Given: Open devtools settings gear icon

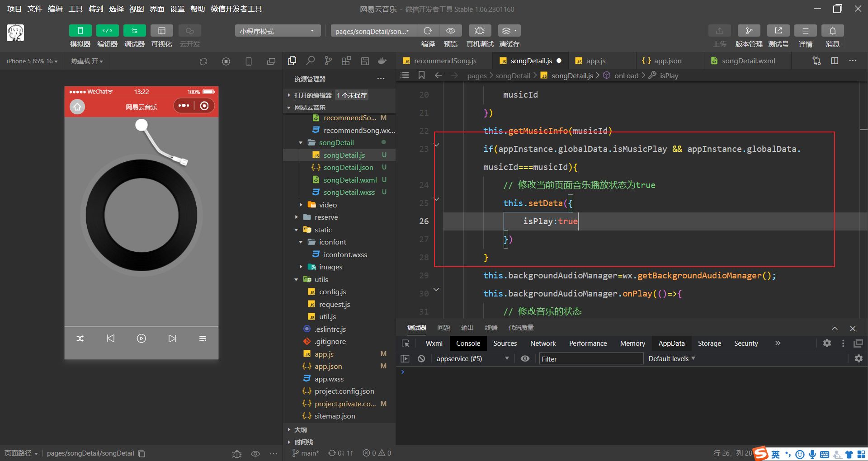Looking at the screenshot, I should pyautogui.click(x=827, y=343).
